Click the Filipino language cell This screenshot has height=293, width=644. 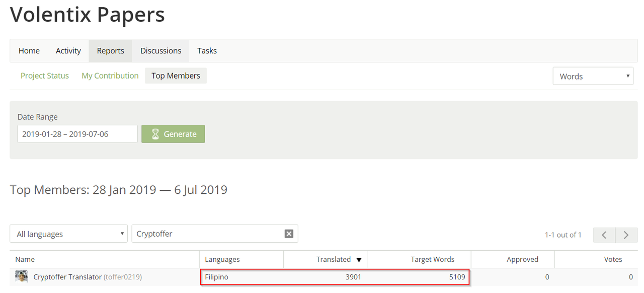[216, 277]
